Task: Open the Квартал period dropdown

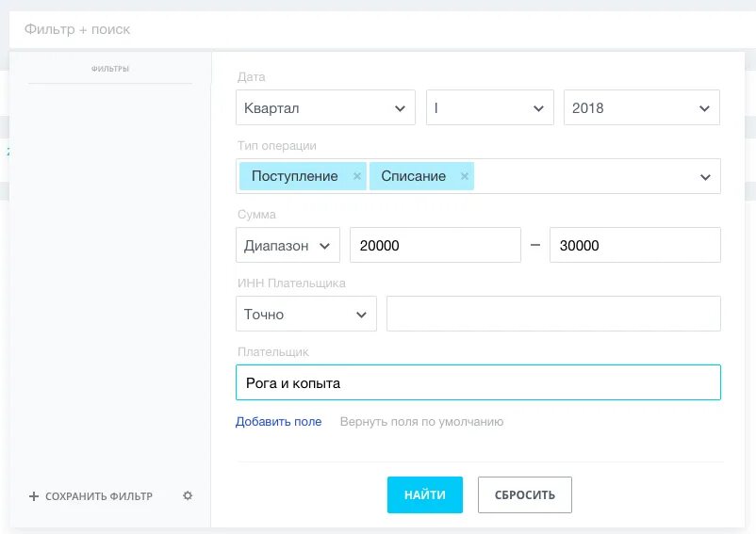Action: point(325,107)
